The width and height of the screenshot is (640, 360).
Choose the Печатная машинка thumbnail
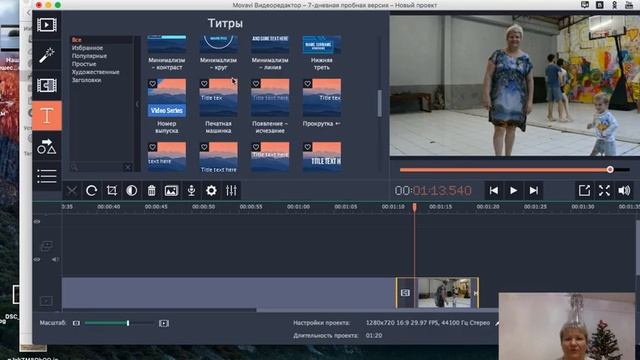[x=218, y=98]
